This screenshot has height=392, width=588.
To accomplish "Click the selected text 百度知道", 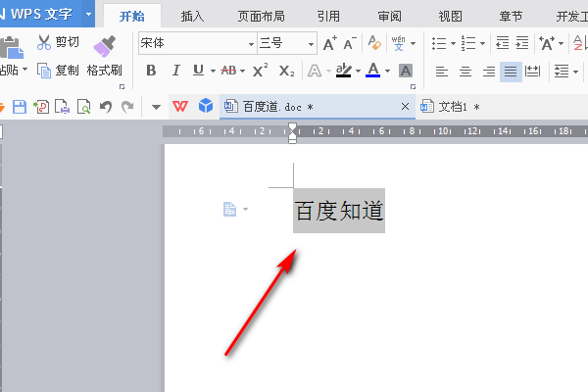I will click(339, 211).
